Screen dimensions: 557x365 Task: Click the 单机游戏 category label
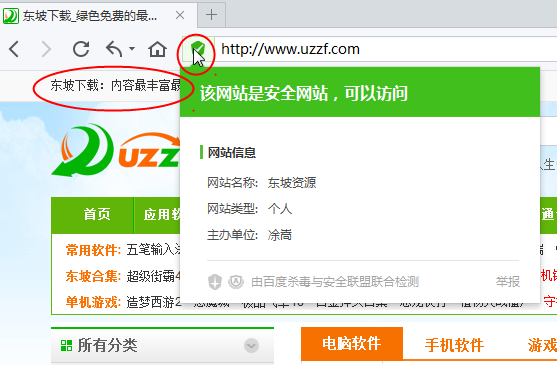(x=93, y=302)
